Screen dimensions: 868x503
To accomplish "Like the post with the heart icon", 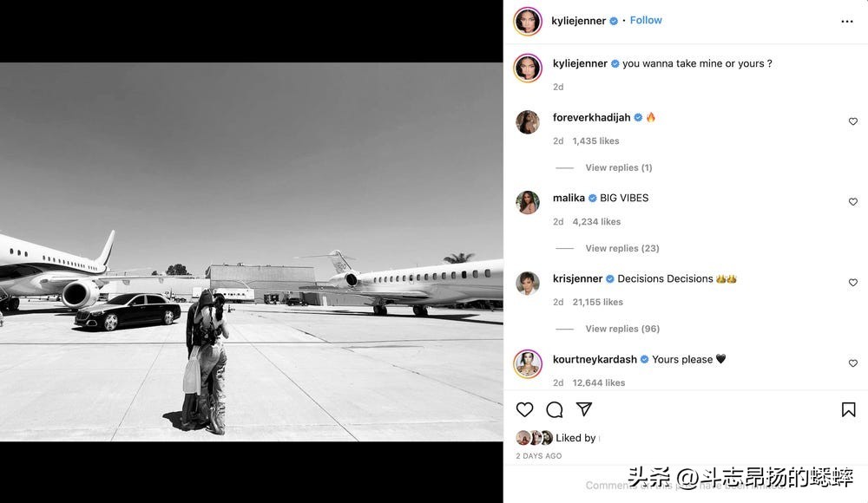I will pyautogui.click(x=524, y=409).
